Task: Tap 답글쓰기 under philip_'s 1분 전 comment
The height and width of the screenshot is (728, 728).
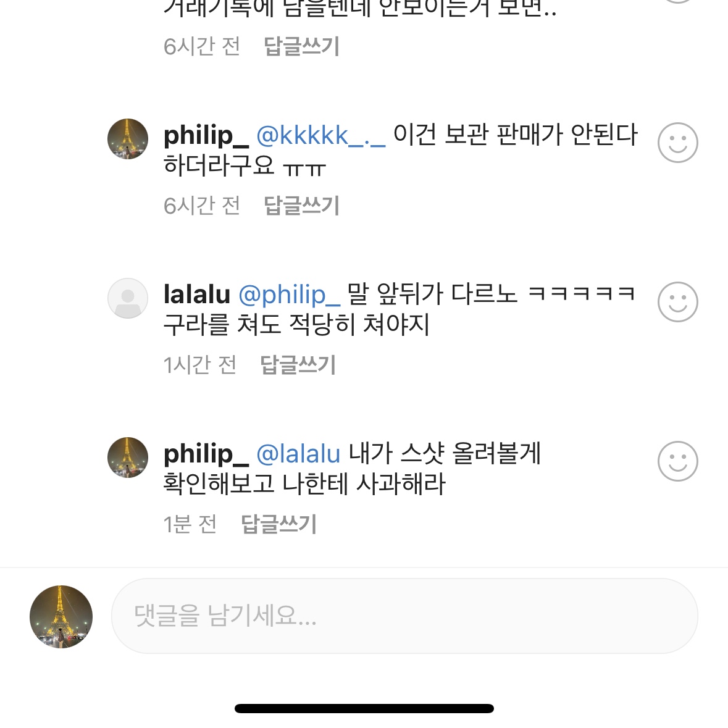Action: [x=278, y=524]
